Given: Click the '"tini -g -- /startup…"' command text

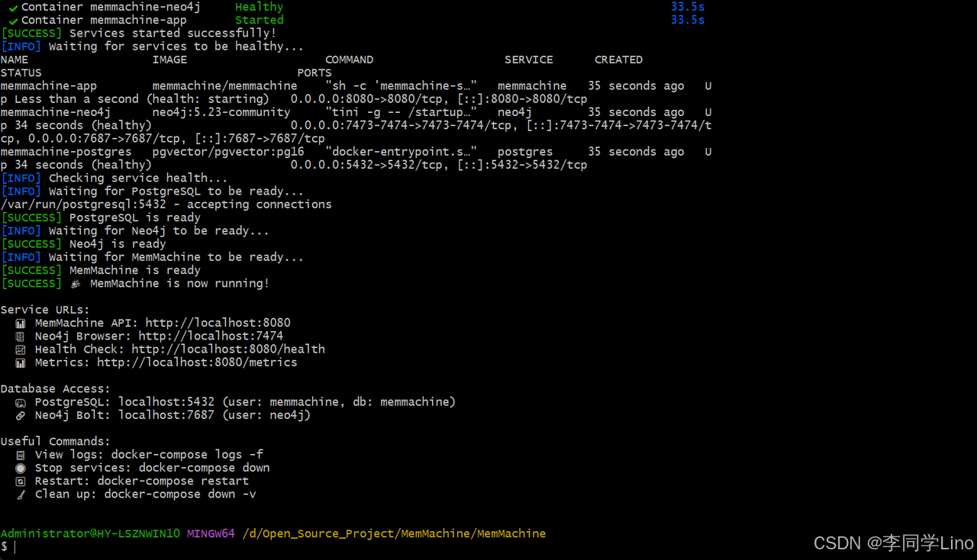Looking at the screenshot, I should click(x=401, y=112).
